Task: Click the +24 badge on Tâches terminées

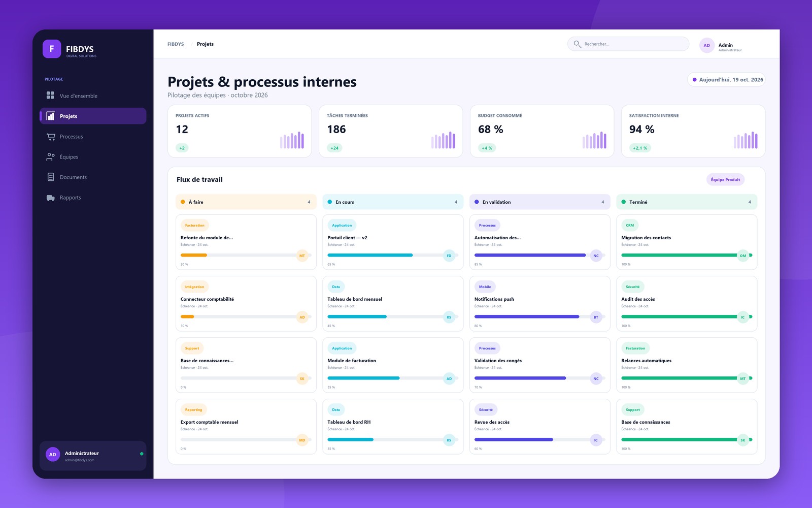Action: point(334,148)
